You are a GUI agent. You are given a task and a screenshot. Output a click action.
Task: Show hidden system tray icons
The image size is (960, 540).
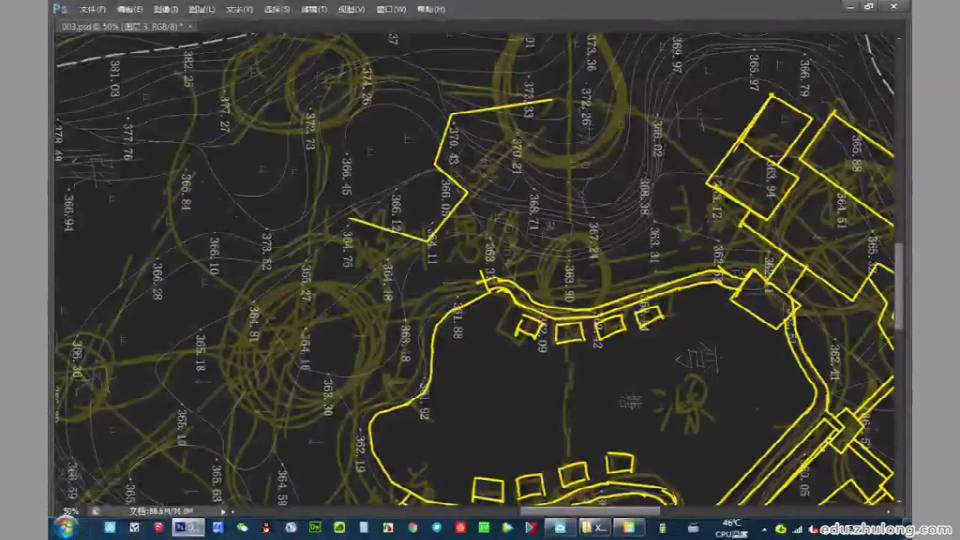point(765,527)
